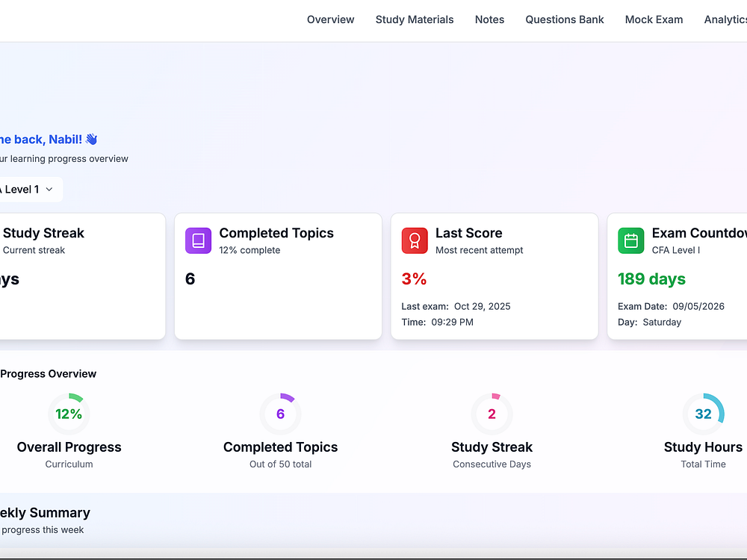Click the 12% Overall Progress ring
Screen dimensions: 747x560
69,414
